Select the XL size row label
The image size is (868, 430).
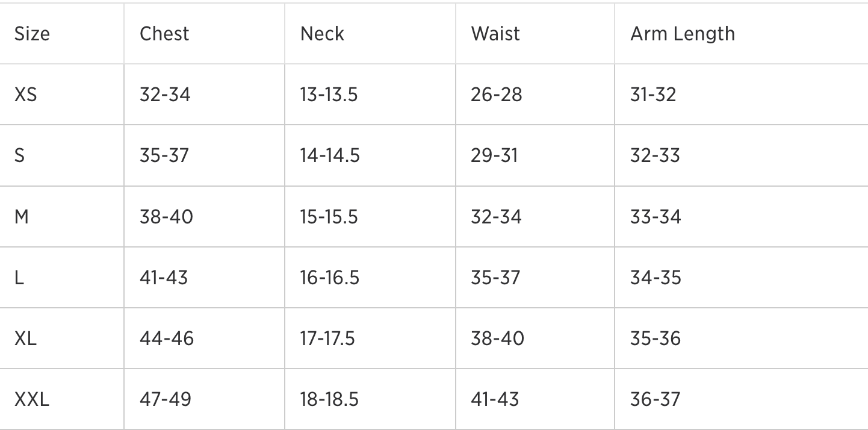(x=25, y=338)
